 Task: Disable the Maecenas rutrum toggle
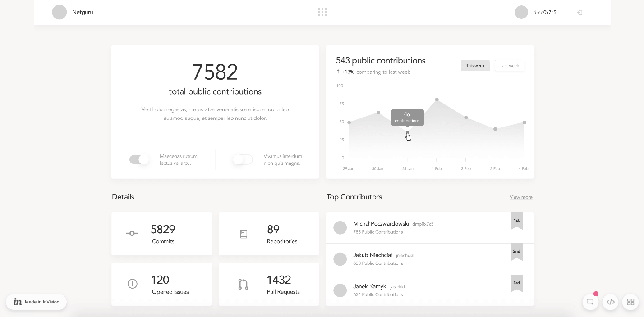click(x=139, y=159)
